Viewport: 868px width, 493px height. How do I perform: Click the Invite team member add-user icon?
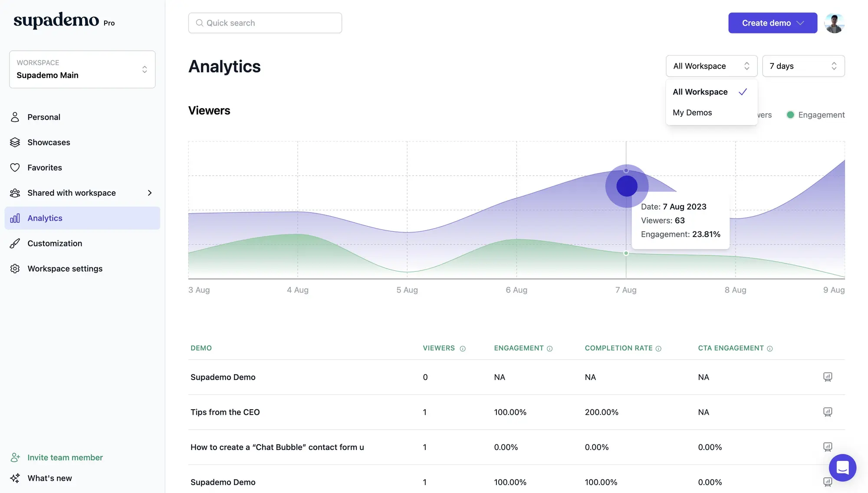pyautogui.click(x=15, y=457)
